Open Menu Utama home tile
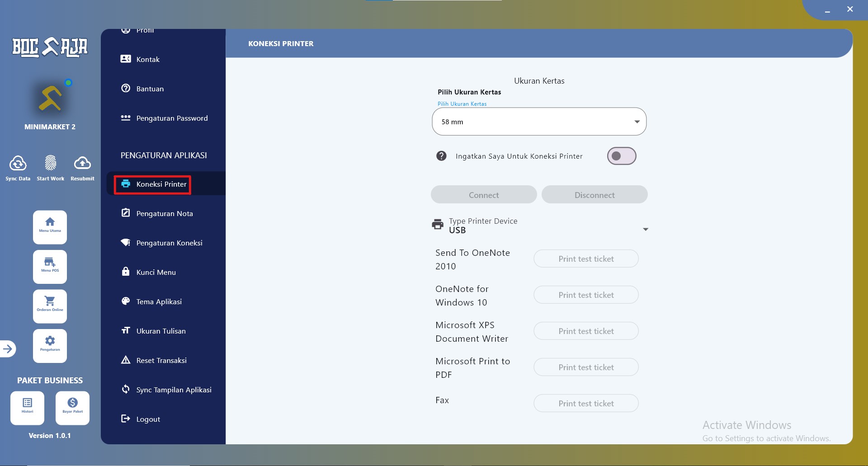 (x=50, y=227)
